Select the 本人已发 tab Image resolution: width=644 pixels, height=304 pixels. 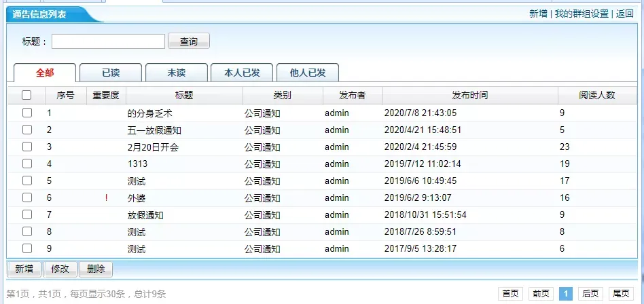point(241,73)
